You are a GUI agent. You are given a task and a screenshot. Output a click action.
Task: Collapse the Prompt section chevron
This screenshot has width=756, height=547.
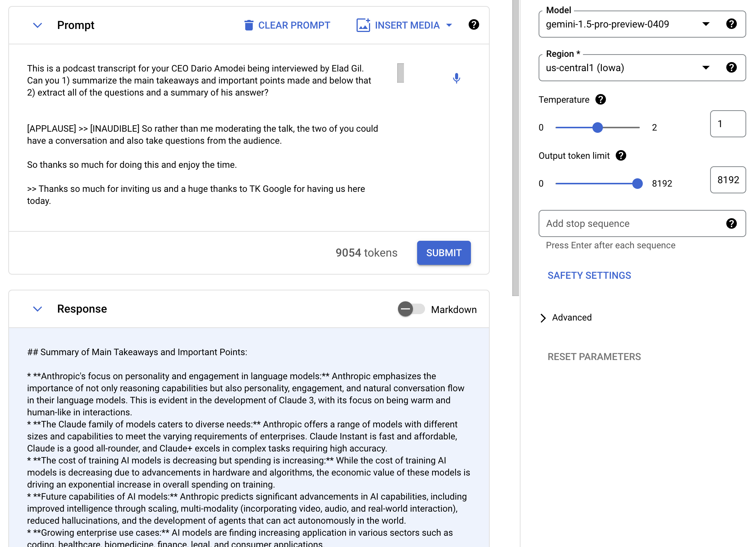click(37, 25)
